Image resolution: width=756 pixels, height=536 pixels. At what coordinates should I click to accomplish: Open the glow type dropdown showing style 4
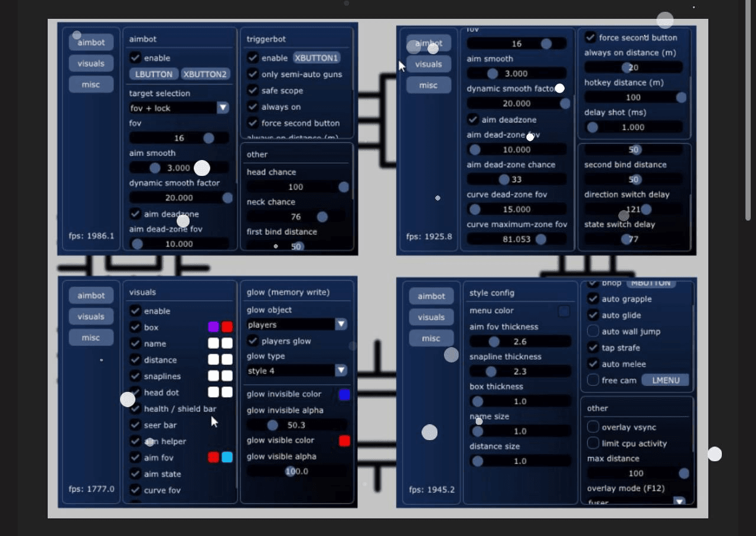(x=296, y=371)
